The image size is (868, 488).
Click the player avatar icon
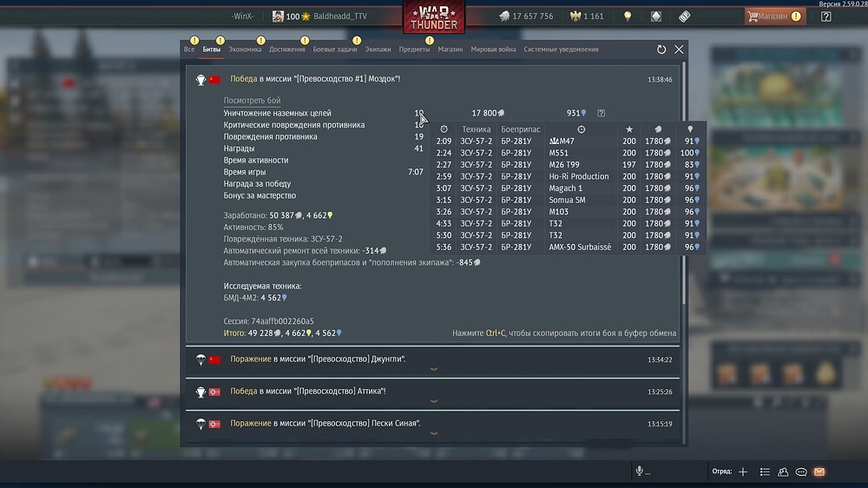[x=278, y=16]
